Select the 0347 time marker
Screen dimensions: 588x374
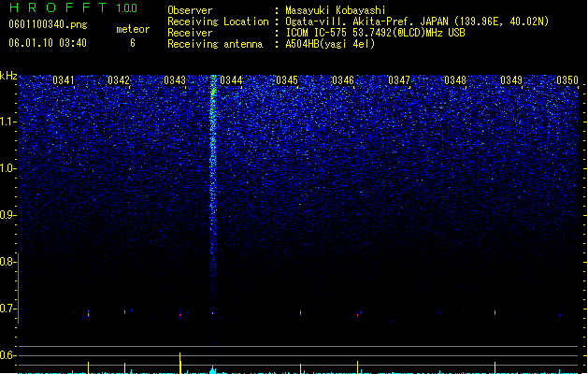399,80
